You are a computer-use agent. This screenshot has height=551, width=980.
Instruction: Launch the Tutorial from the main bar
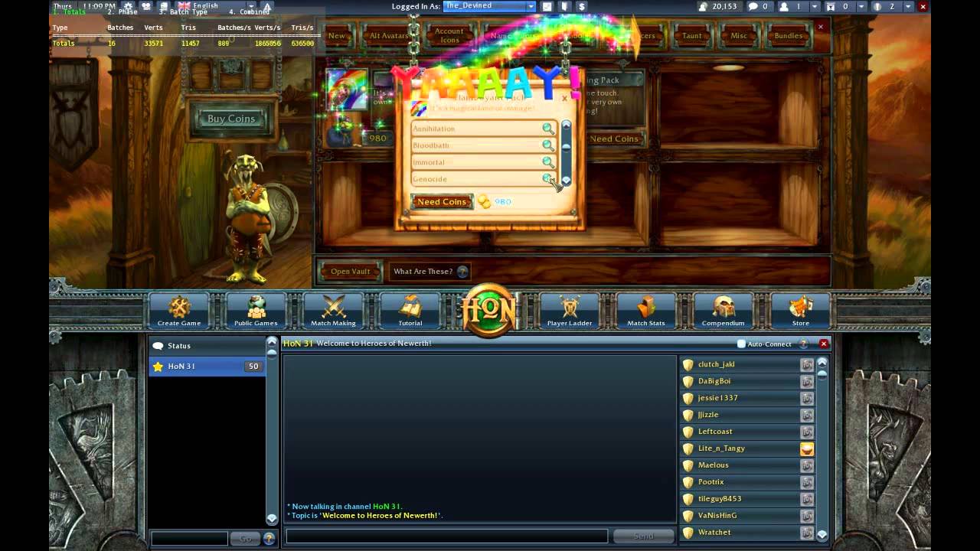(410, 311)
